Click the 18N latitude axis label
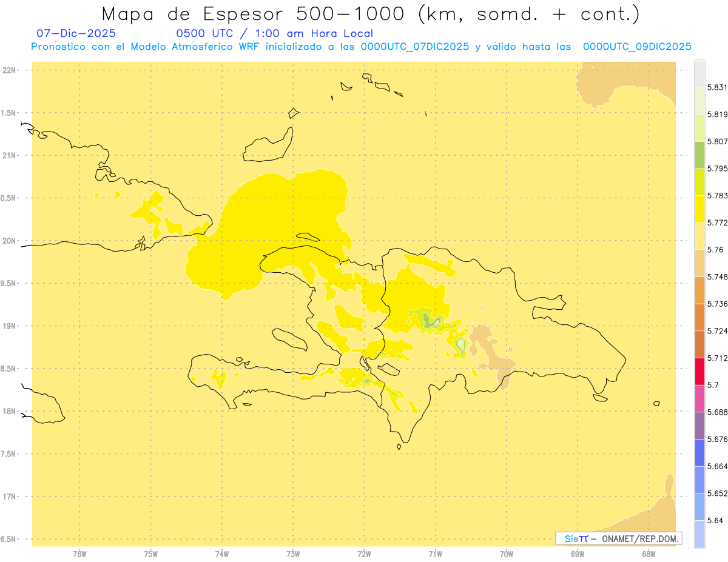The width and height of the screenshot is (728, 562). 10,411
